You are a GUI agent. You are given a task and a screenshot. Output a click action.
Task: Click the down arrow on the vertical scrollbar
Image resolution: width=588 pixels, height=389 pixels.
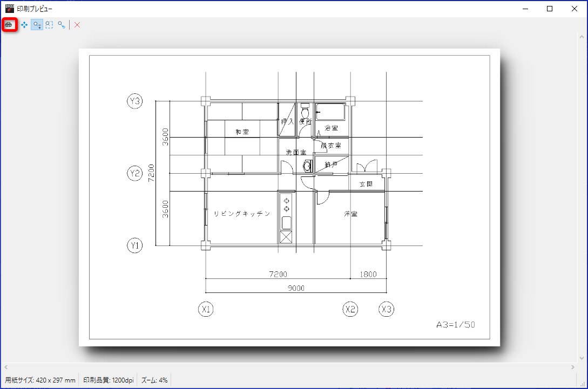(582, 358)
